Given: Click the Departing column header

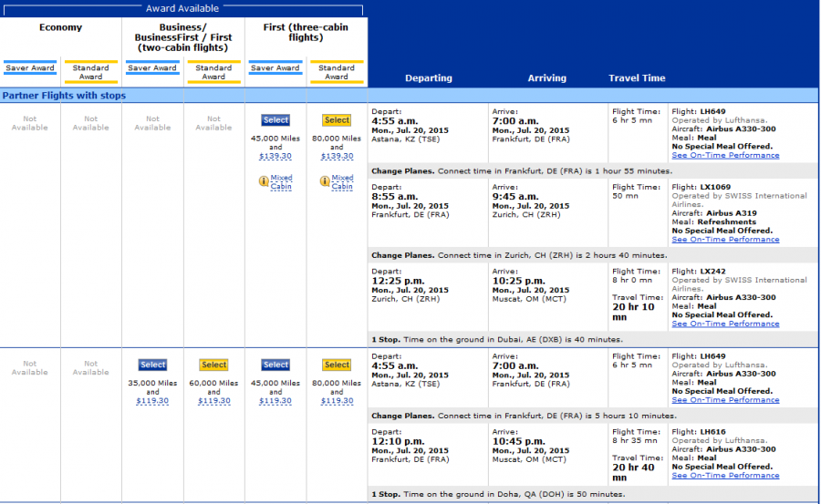Looking at the screenshot, I should [428, 78].
